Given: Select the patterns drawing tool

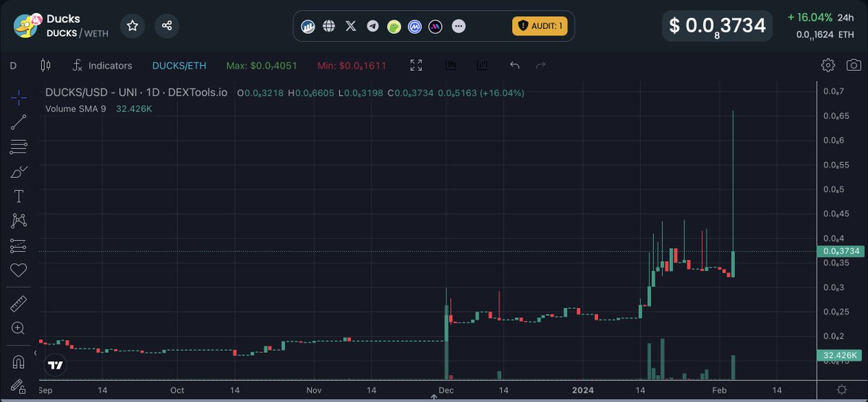Looking at the screenshot, I should pyautogui.click(x=19, y=221).
